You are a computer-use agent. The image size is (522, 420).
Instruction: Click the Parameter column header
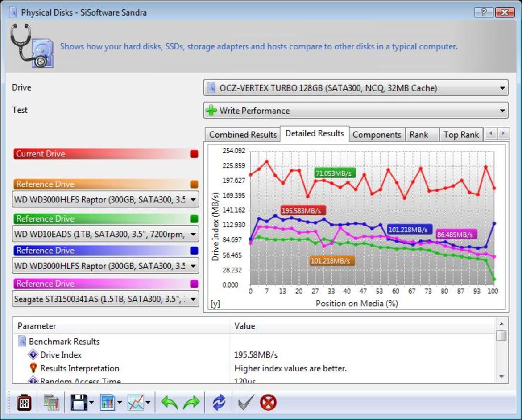[121, 326]
